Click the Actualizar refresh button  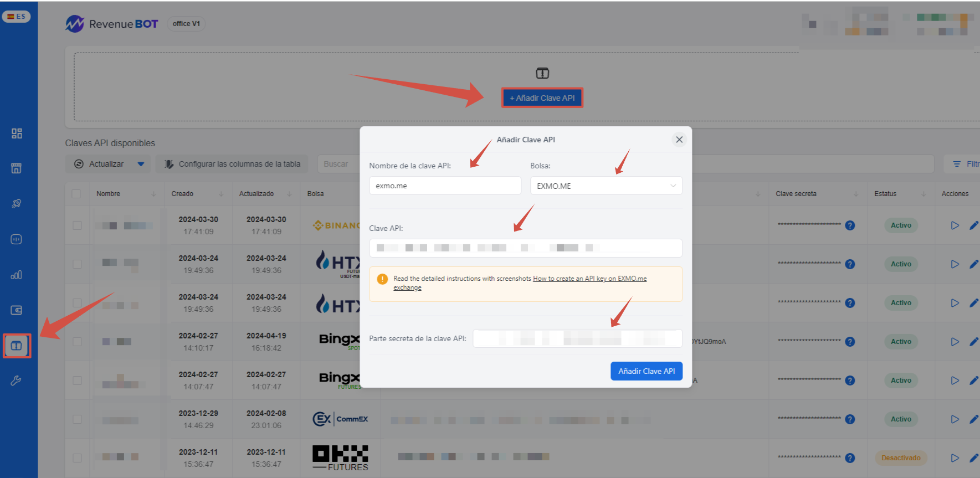99,164
